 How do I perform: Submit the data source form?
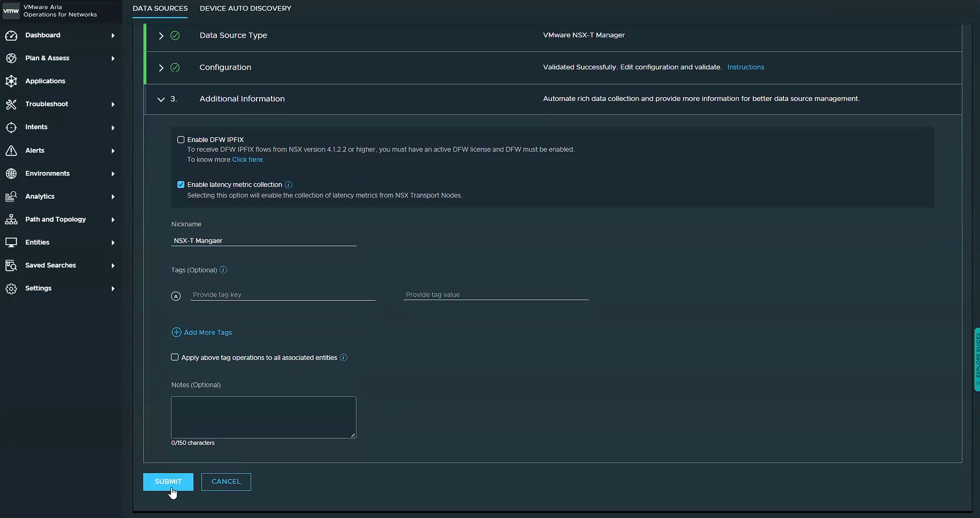coord(168,482)
